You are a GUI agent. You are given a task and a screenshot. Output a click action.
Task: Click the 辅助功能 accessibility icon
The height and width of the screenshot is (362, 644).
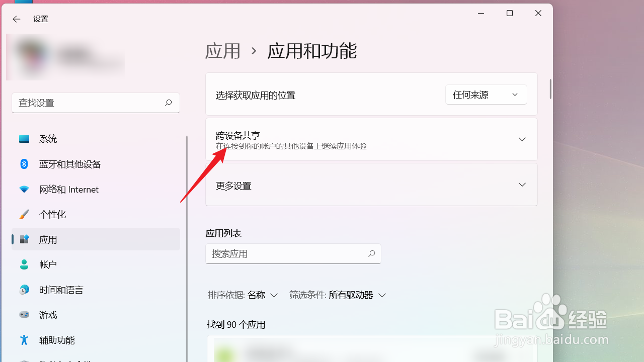click(24, 340)
